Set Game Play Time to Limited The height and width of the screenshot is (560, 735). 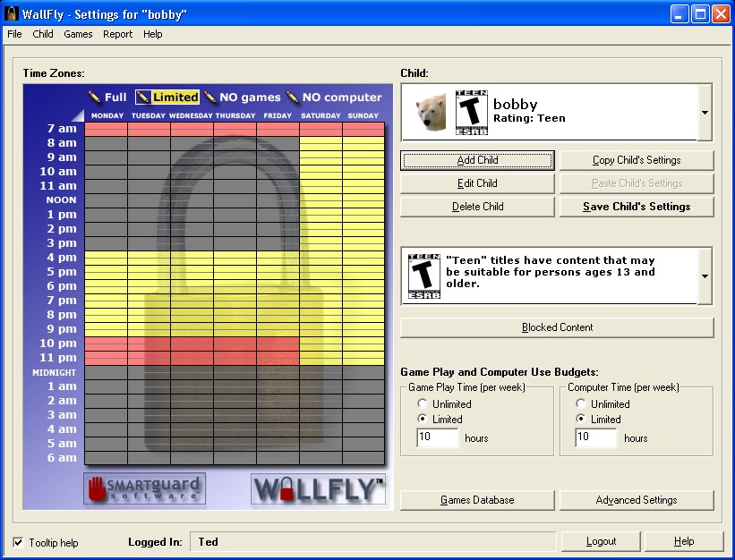[x=423, y=419]
